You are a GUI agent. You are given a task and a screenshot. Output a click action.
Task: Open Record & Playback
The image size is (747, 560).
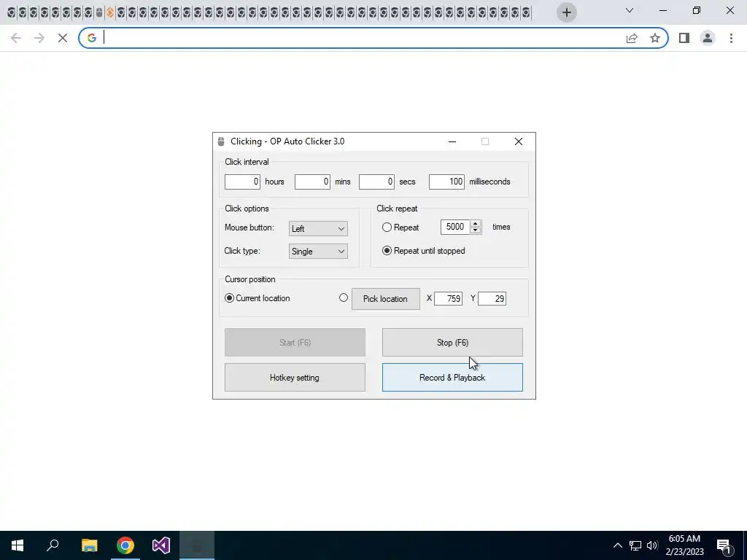click(452, 378)
